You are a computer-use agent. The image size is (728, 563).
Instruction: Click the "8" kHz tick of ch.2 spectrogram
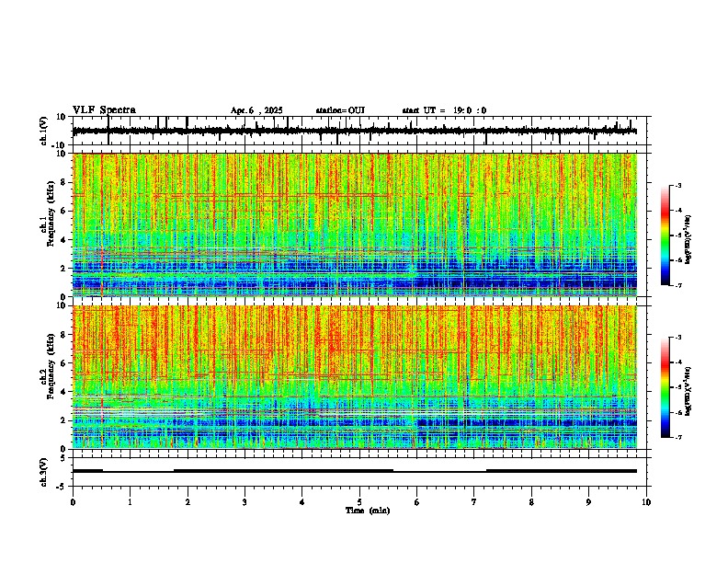(x=64, y=335)
